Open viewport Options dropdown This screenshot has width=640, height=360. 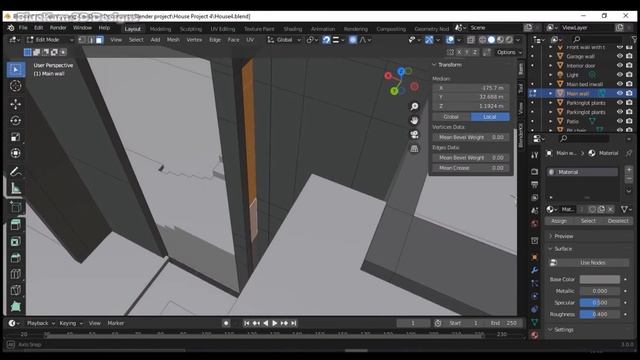click(509, 52)
